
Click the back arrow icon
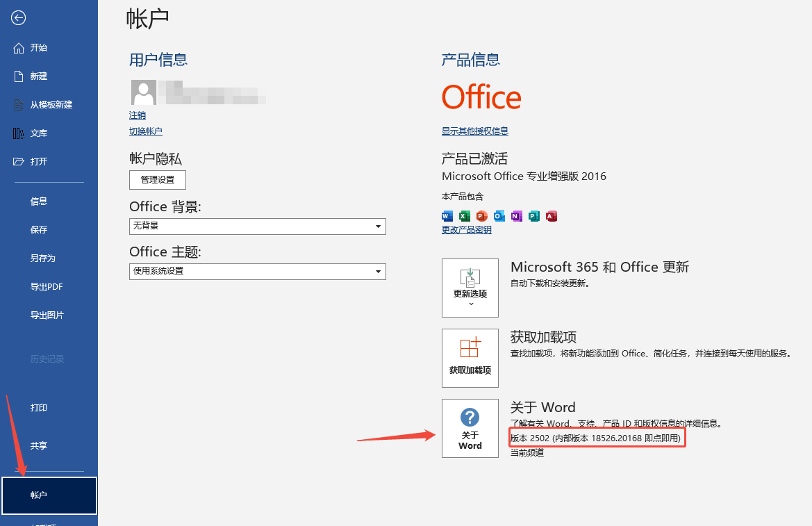19,18
